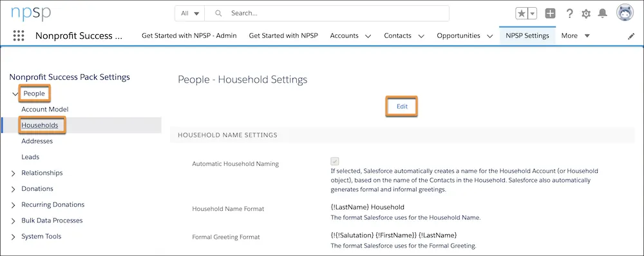
Task: Open the App Launcher grid icon
Action: [19, 36]
